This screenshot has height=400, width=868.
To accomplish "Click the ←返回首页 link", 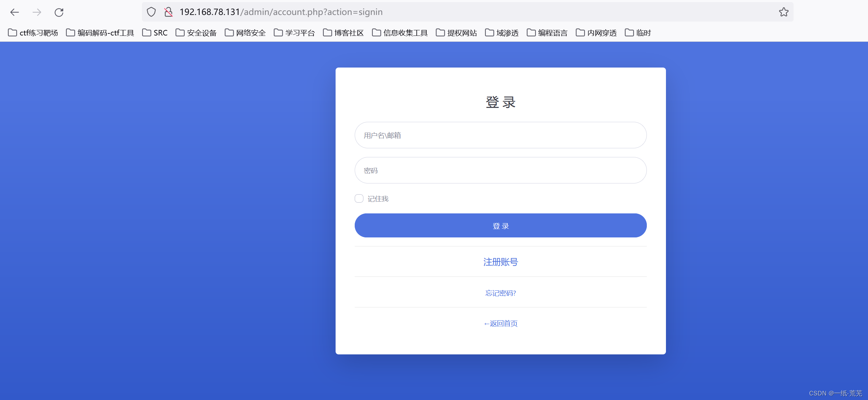I will tap(500, 323).
